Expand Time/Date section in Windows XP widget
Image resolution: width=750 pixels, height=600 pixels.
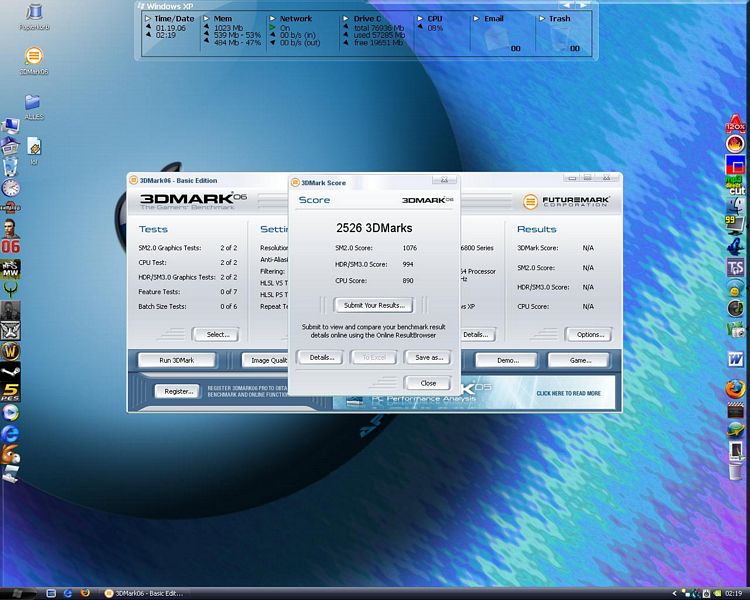(x=148, y=19)
